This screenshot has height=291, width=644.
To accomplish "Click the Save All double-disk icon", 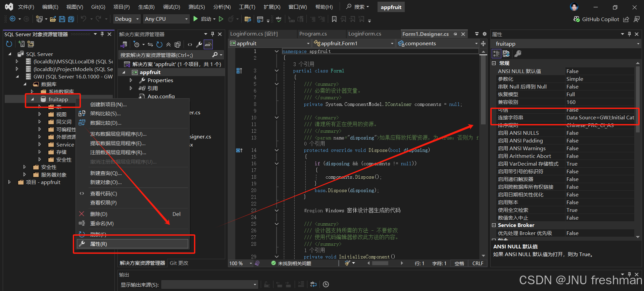I will click(71, 19).
